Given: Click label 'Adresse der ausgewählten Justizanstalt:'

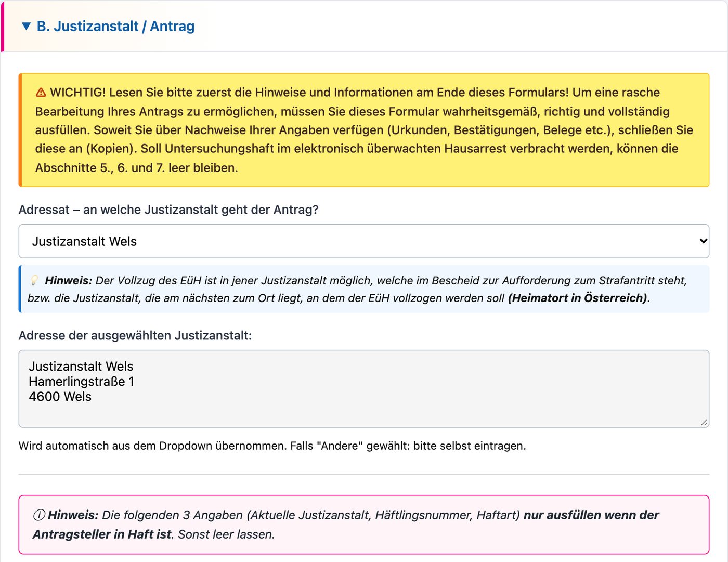Looking at the screenshot, I should pyautogui.click(x=135, y=335).
